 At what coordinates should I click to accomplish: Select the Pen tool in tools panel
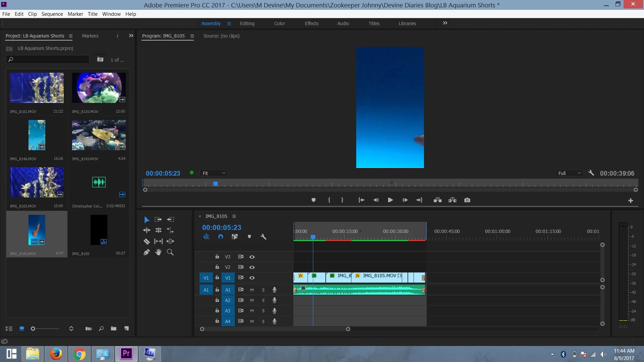tap(147, 252)
